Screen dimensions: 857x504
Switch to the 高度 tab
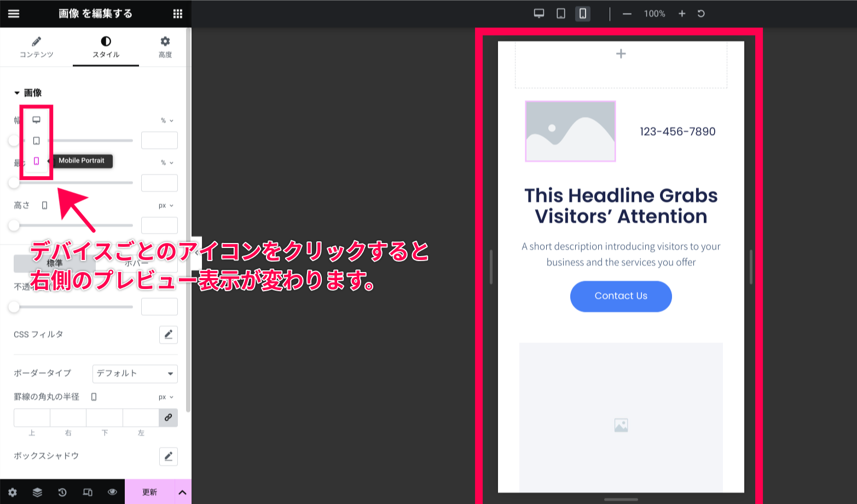[x=165, y=47]
